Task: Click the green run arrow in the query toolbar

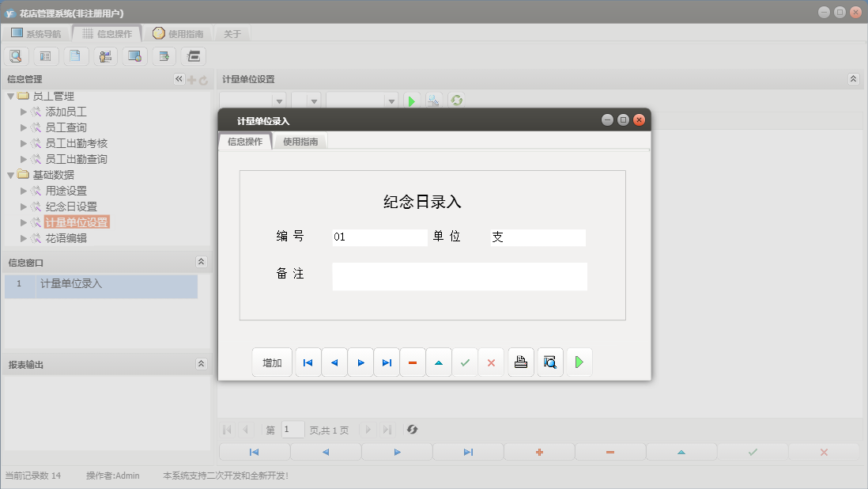Action: point(411,100)
